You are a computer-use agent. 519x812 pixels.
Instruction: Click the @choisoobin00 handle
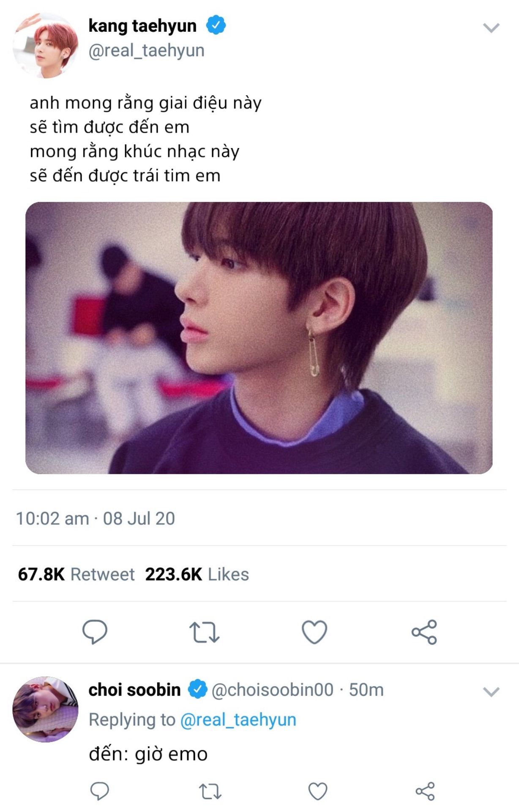tap(272, 690)
